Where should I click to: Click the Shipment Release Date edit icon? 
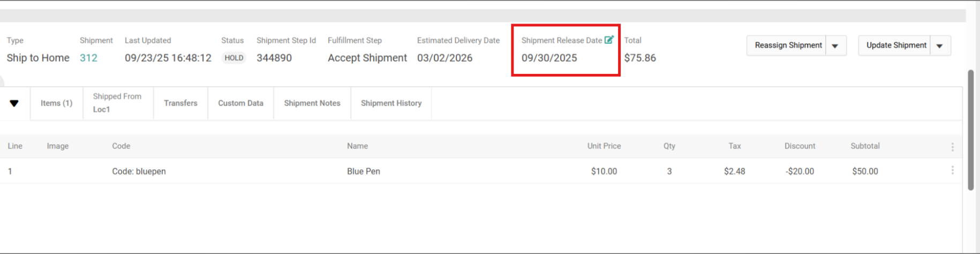coord(609,40)
